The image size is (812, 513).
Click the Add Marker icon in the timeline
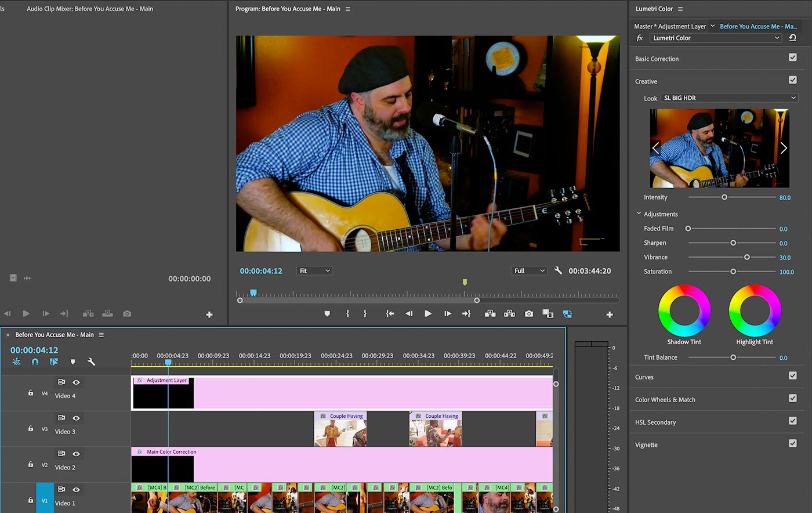coord(71,362)
